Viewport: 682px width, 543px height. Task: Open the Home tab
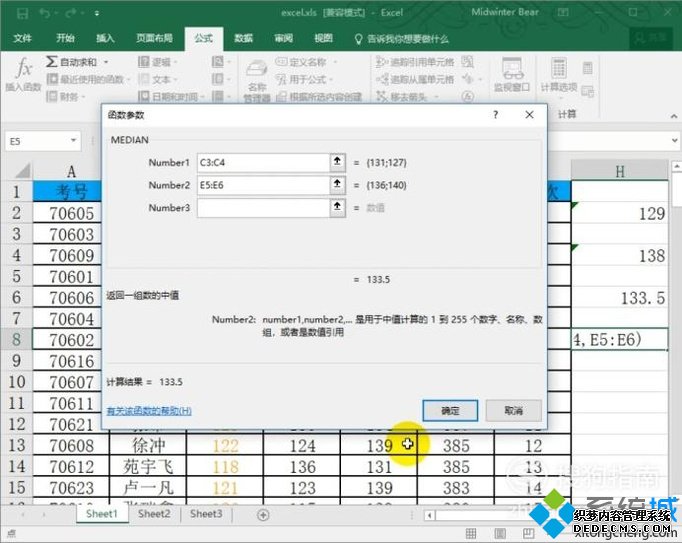pos(65,38)
